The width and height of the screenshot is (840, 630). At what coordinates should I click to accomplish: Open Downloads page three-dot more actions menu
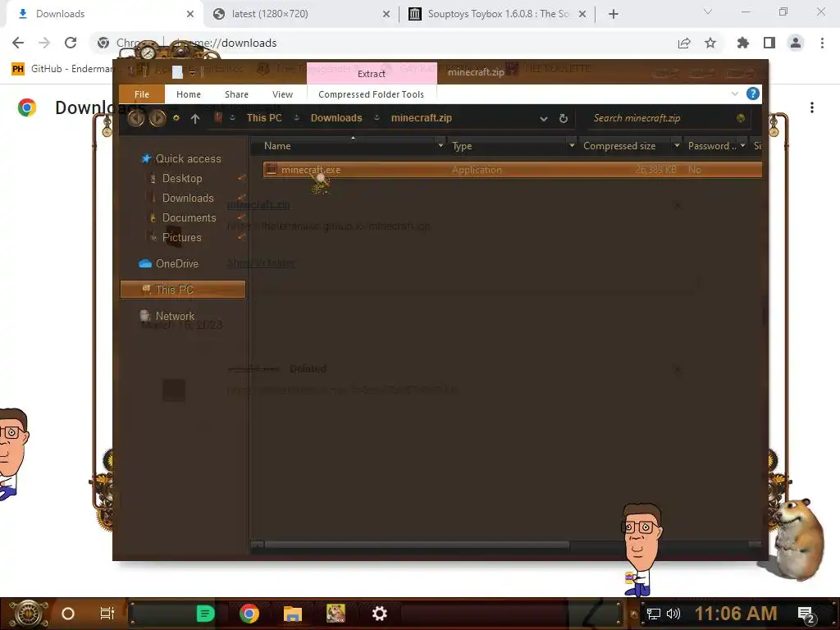coord(812,107)
